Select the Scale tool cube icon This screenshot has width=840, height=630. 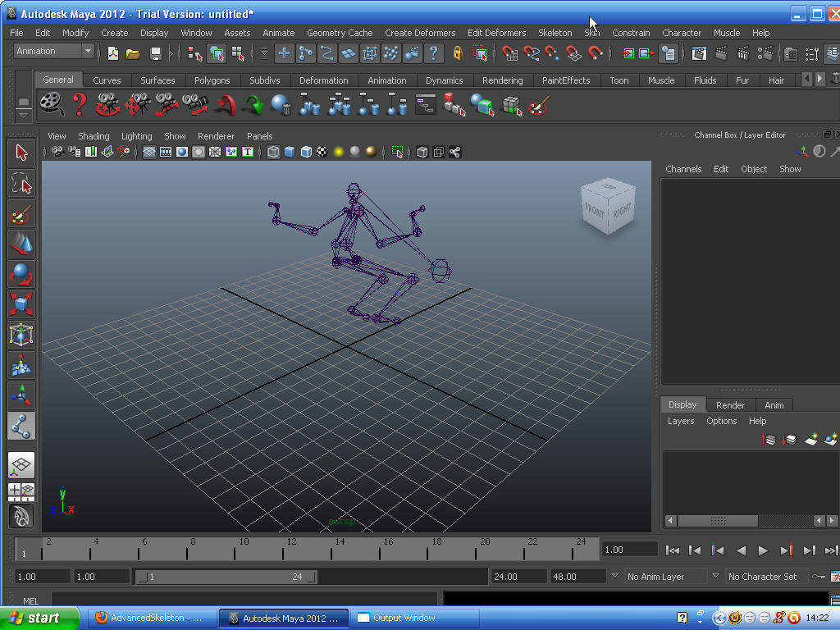21,304
